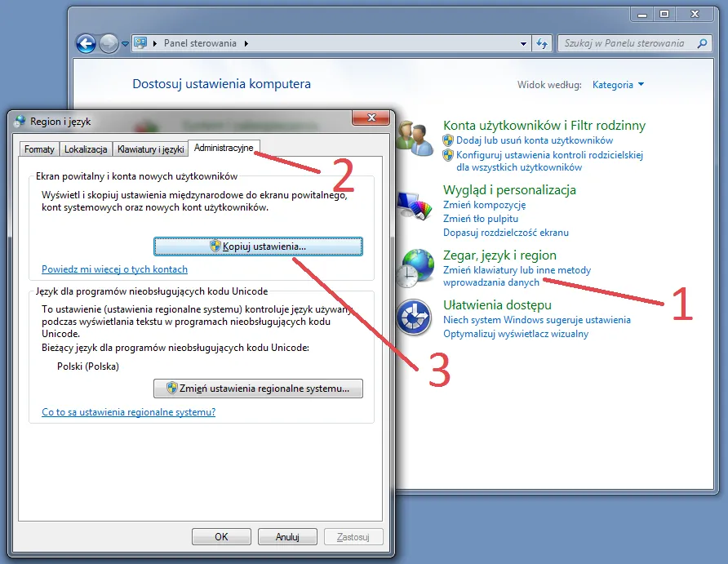Open 'Co to są ustawienia regionalne systemu?' link

pos(129,411)
